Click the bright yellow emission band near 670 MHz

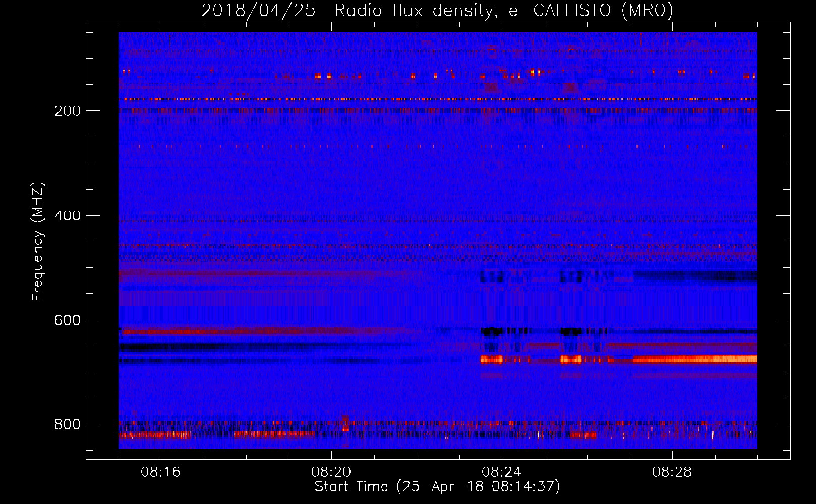click(695, 359)
